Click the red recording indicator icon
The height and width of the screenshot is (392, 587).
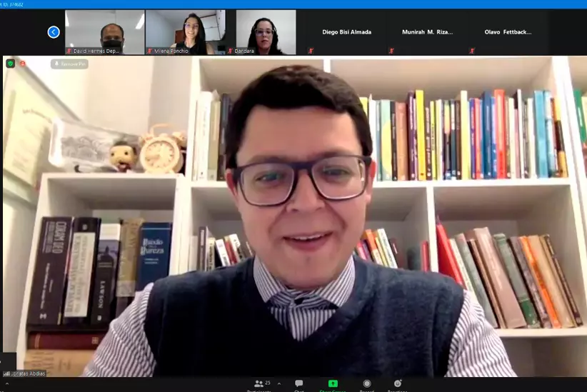[x=23, y=64]
